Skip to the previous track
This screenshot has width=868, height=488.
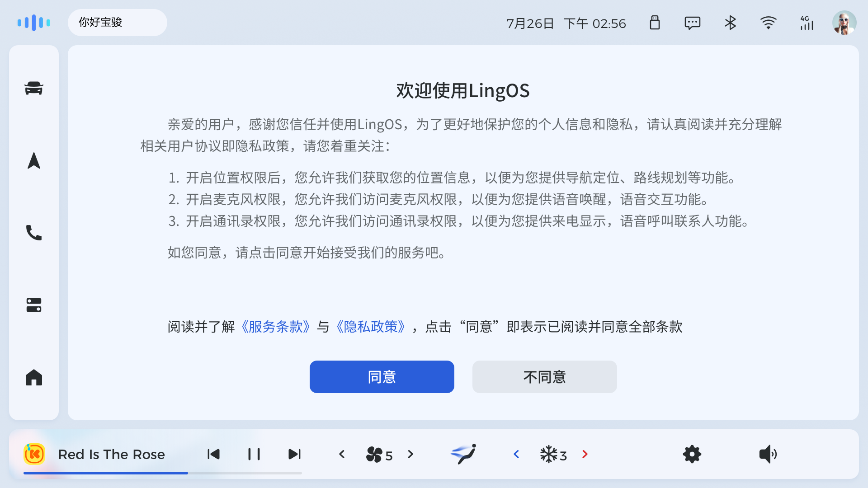213,454
